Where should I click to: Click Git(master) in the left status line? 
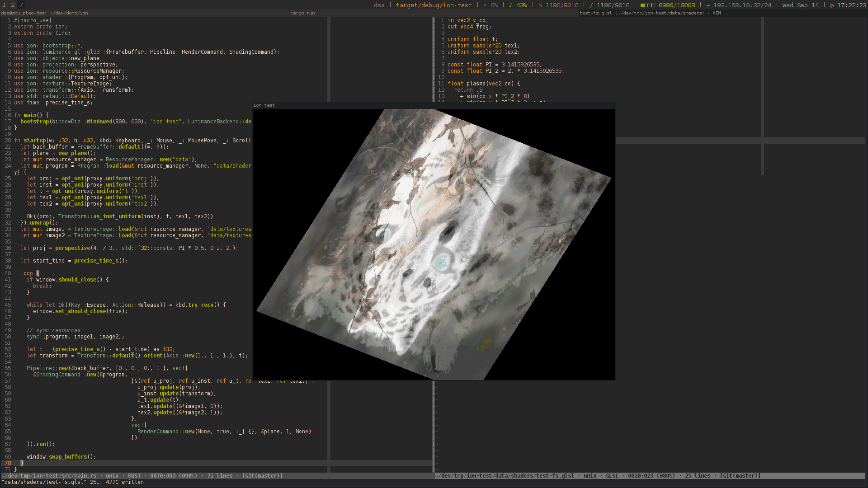[x=262, y=476]
